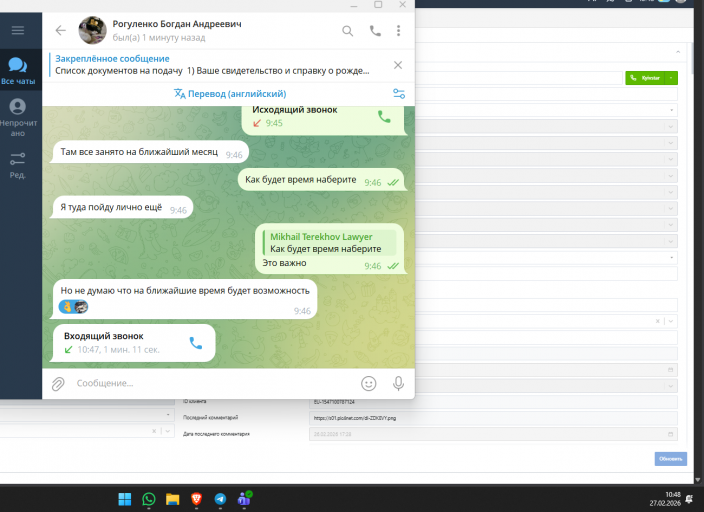Expand the arrow beside Kyivstar button
Viewport: 704px width, 512px height.
tap(671, 78)
